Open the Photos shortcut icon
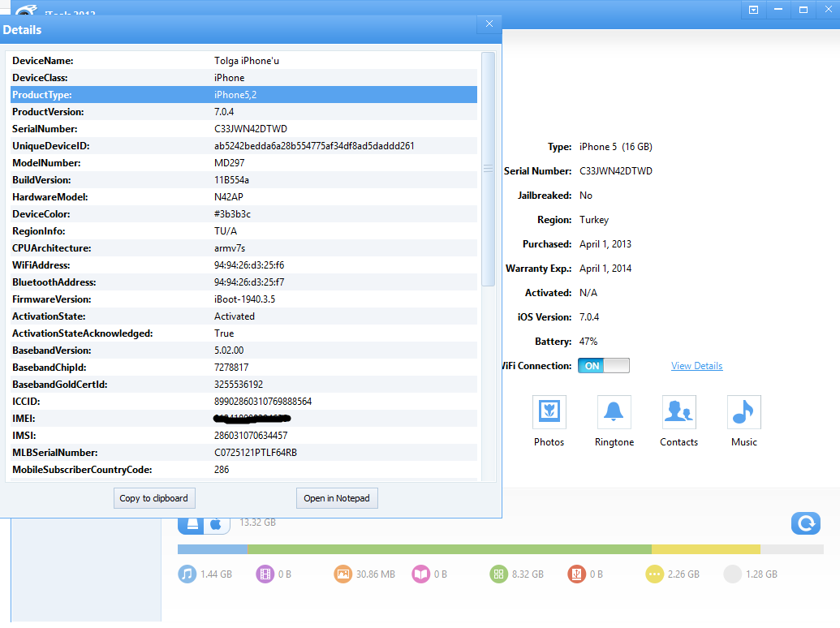Viewport: 840px width, 628px height. click(x=549, y=411)
